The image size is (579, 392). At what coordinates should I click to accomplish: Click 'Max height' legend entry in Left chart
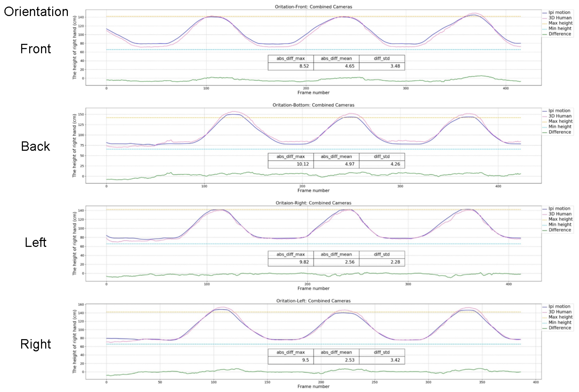click(560, 219)
